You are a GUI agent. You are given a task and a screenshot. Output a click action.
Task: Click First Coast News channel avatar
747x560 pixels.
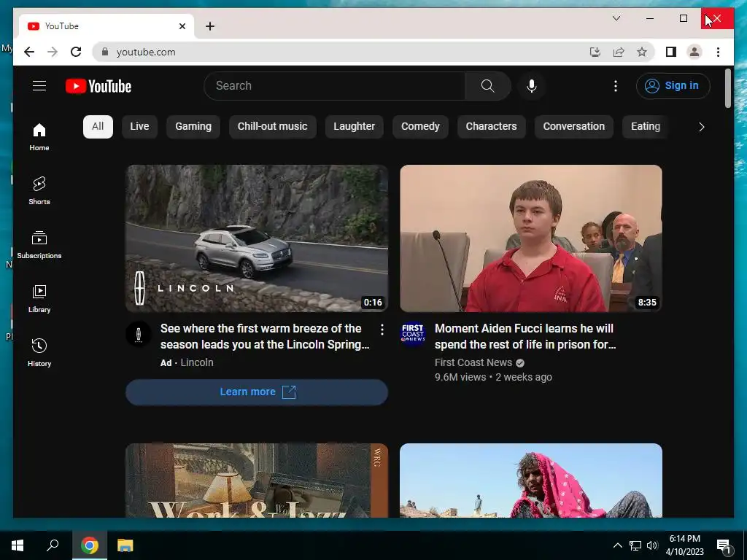click(413, 334)
